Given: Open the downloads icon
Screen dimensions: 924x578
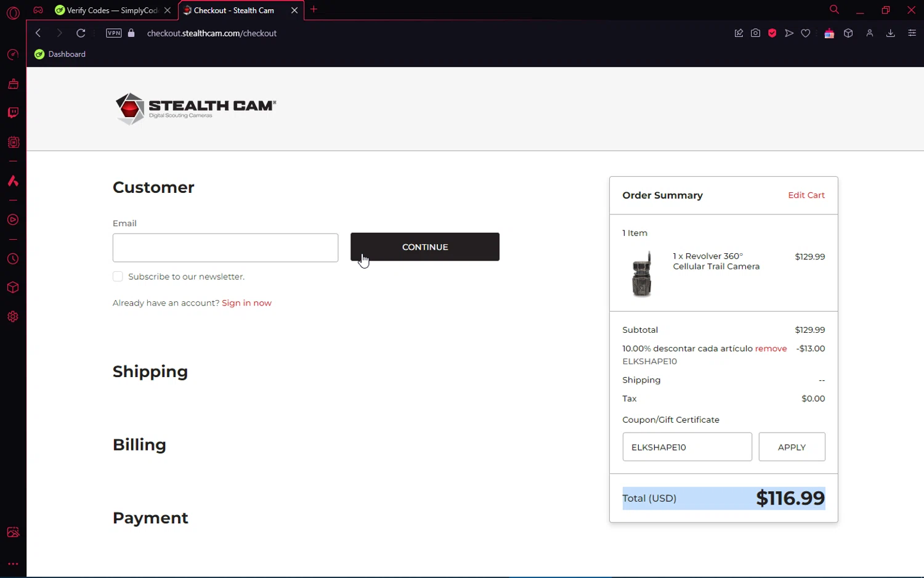Looking at the screenshot, I should [x=890, y=33].
